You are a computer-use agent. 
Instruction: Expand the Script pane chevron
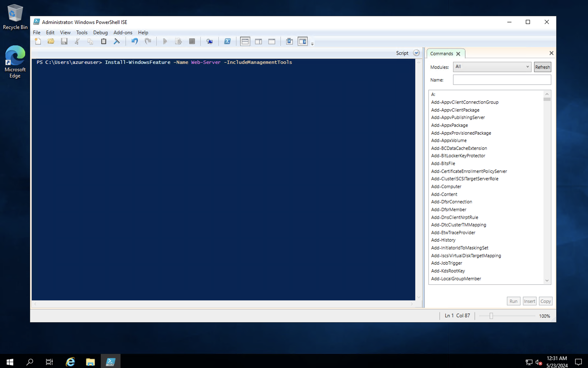[x=416, y=53]
